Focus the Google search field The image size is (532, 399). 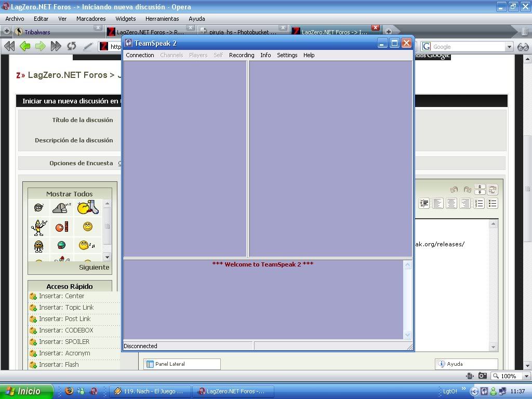click(468, 46)
